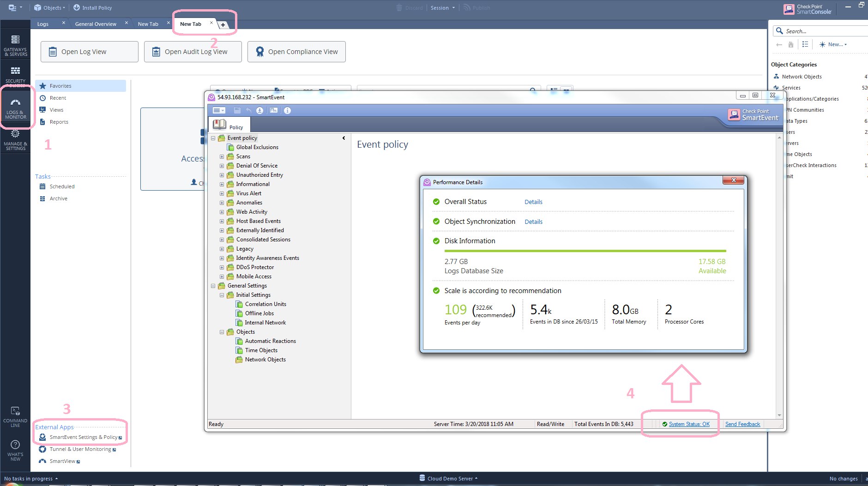This screenshot has height=486, width=868.
Task: Select Time Objects tree item
Action: [x=261, y=350]
